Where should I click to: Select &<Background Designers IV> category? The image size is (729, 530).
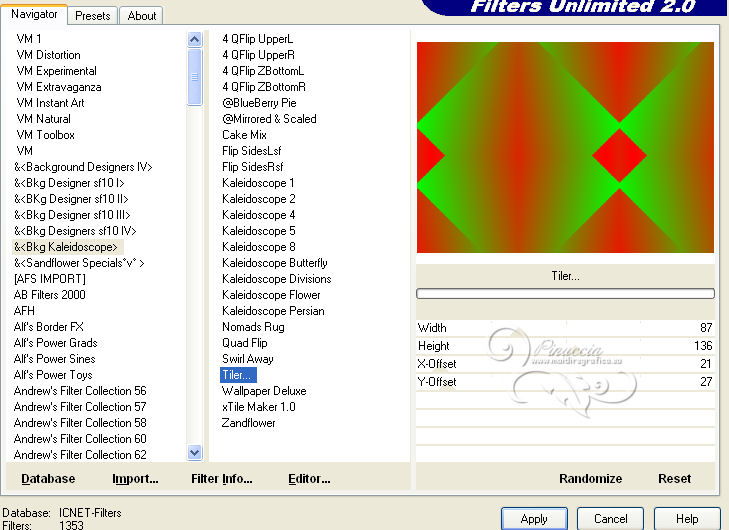coord(83,167)
